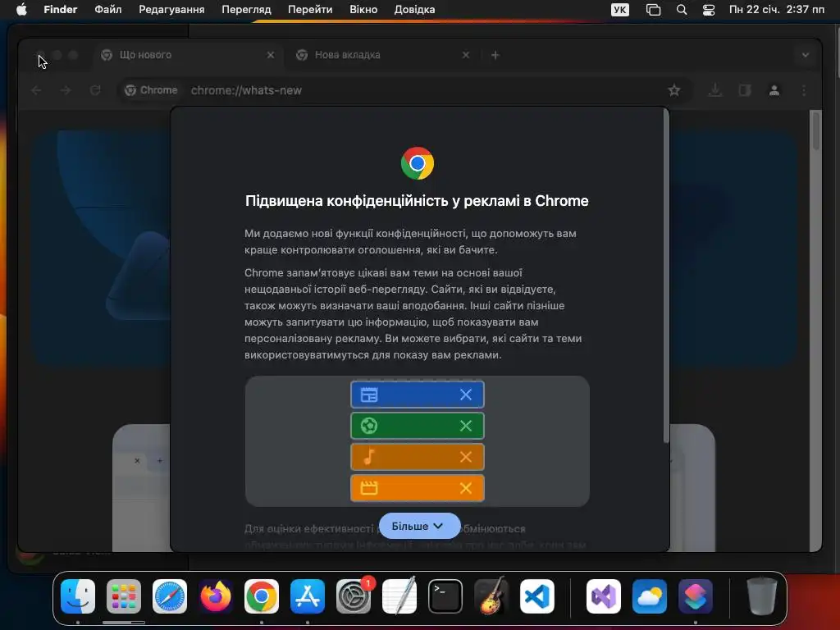
Task: Open Control Center in menu bar
Action: pos(708,10)
